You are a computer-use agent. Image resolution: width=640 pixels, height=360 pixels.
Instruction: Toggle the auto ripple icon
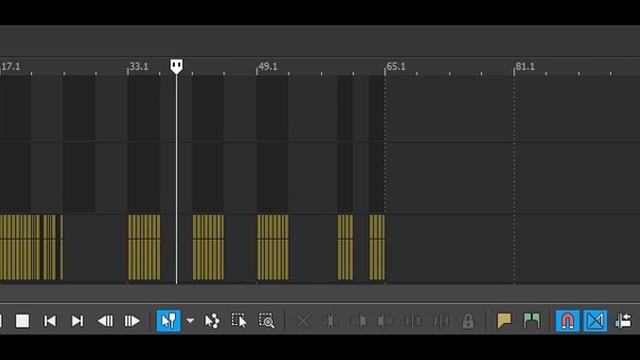[x=623, y=321]
